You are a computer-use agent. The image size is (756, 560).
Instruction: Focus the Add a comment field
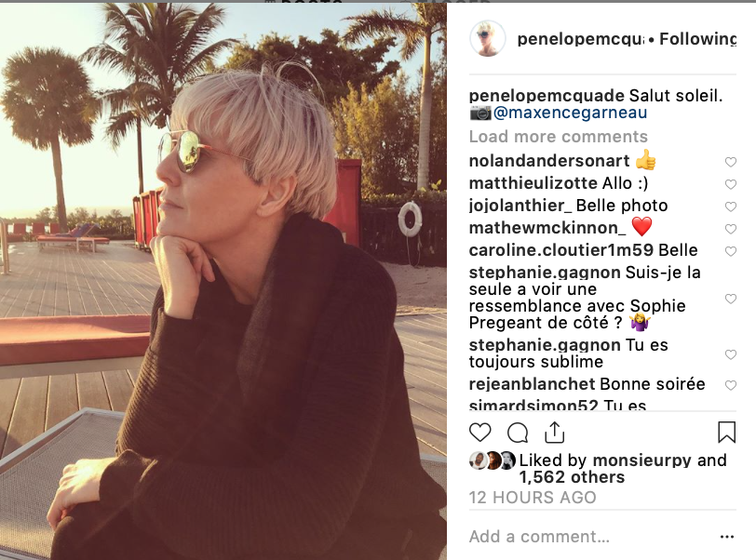tap(590, 537)
